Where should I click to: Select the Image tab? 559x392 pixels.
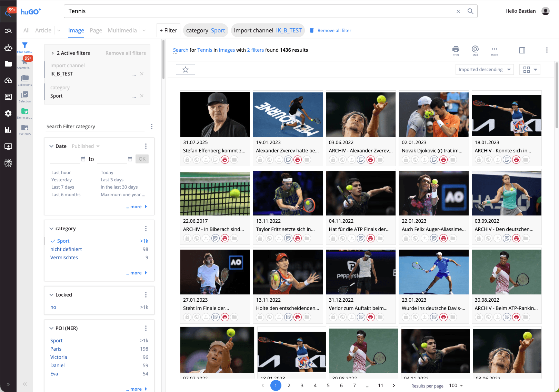pyautogui.click(x=76, y=30)
